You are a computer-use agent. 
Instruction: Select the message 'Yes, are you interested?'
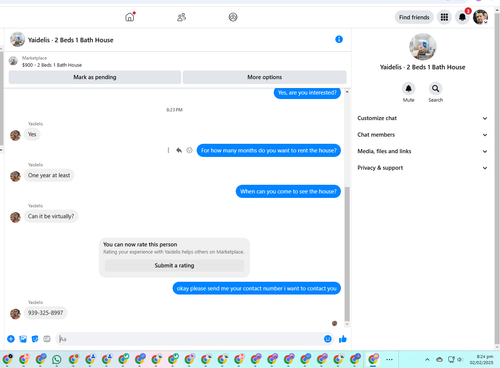click(x=307, y=93)
